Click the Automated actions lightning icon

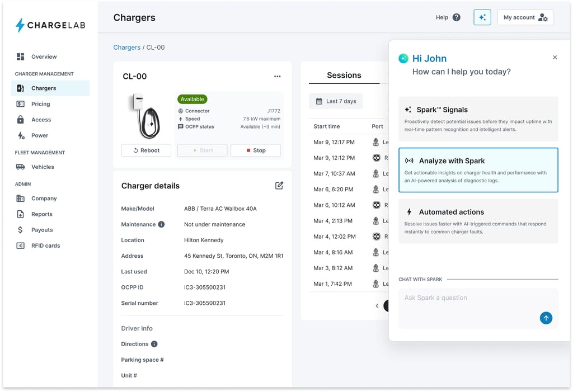[x=409, y=212]
